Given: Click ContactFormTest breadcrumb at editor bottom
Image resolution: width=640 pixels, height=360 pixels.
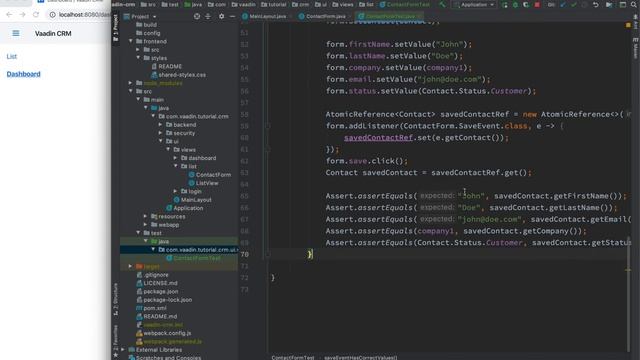Looking at the screenshot, I should (293, 358).
